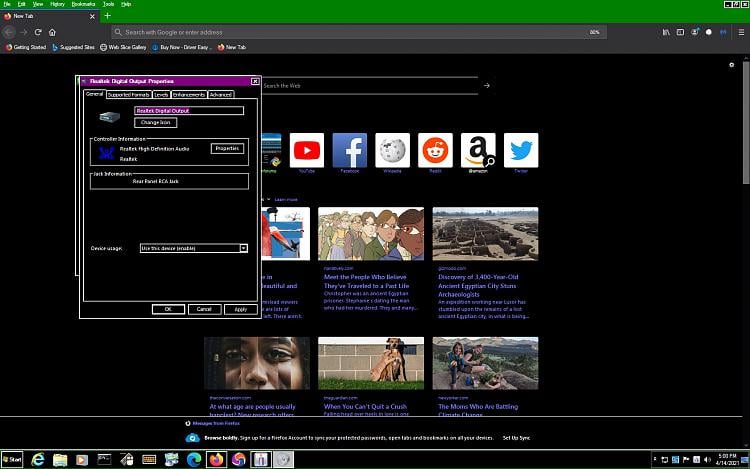Image resolution: width=750 pixels, height=469 pixels.
Task: Launch Internet Explorer from taskbar
Action: (x=37, y=459)
